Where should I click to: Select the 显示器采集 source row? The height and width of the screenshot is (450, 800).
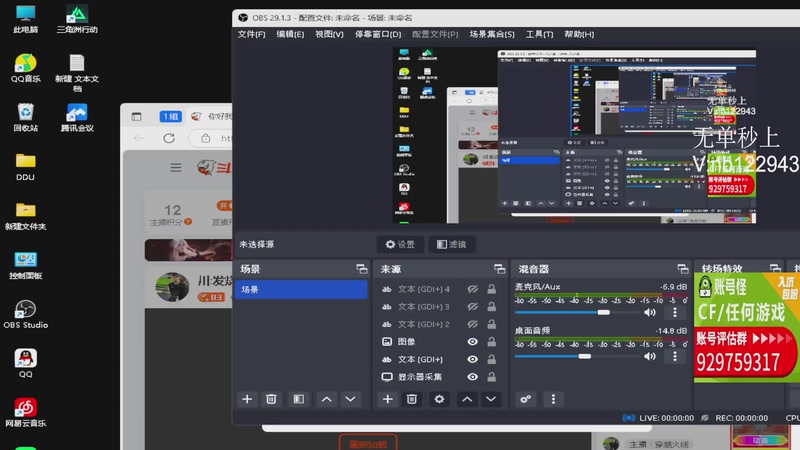[x=440, y=377]
